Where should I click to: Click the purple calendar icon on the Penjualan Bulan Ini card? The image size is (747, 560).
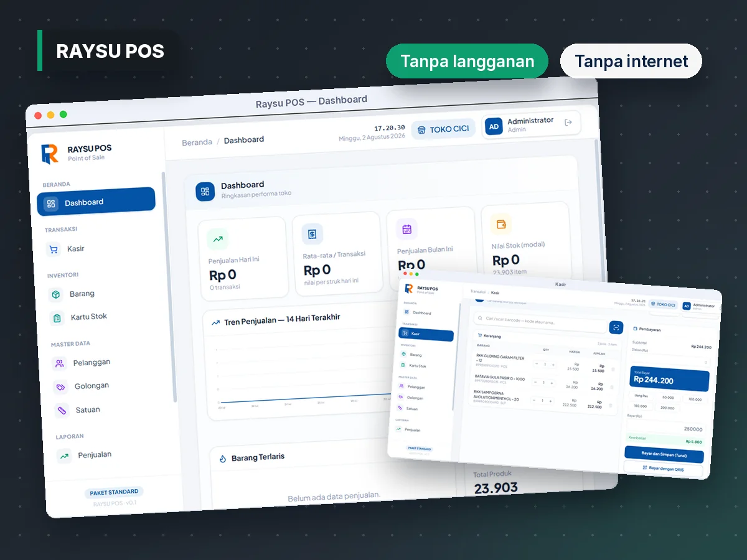tap(406, 229)
